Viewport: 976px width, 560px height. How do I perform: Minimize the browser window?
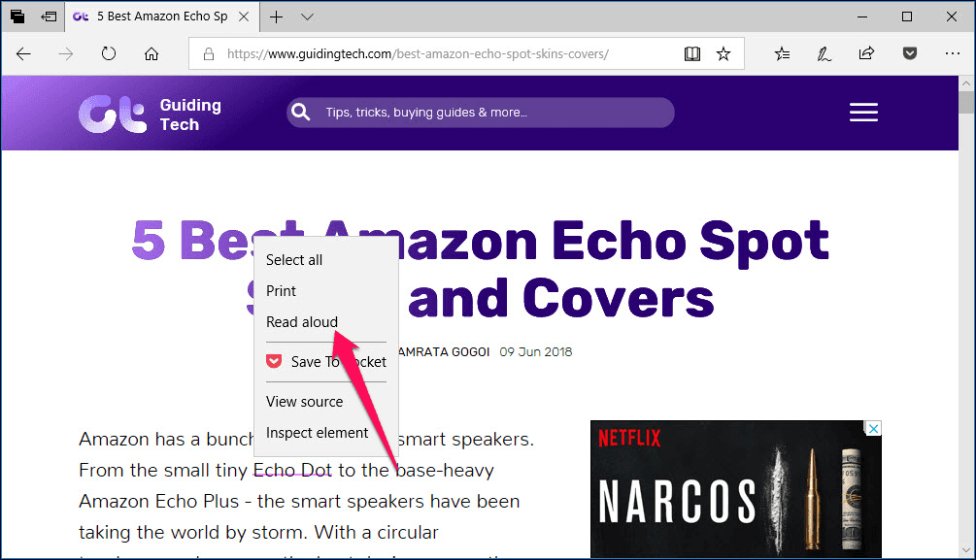pyautogui.click(x=862, y=16)
